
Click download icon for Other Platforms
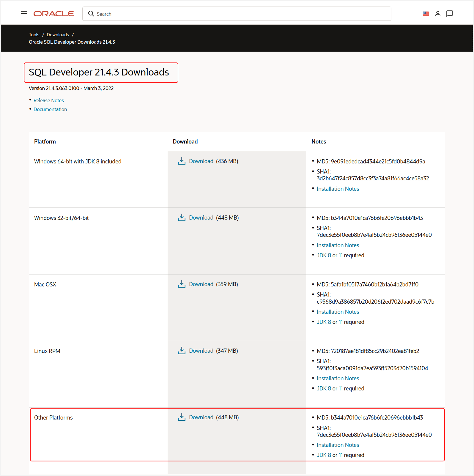pos(181,417)
